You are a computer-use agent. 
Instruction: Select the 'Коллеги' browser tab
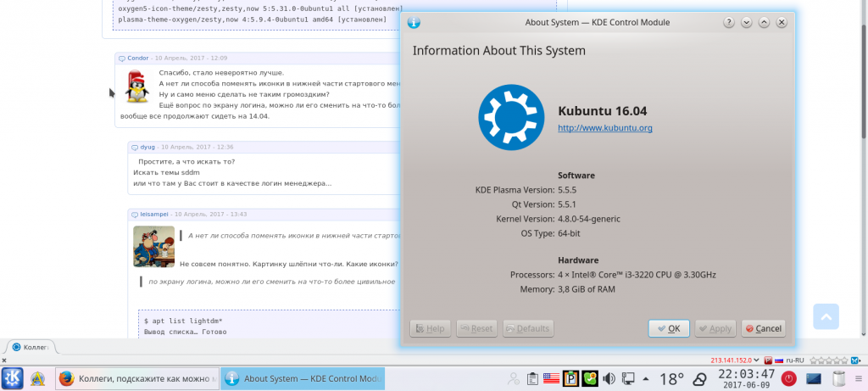click(x=31, y=347)
